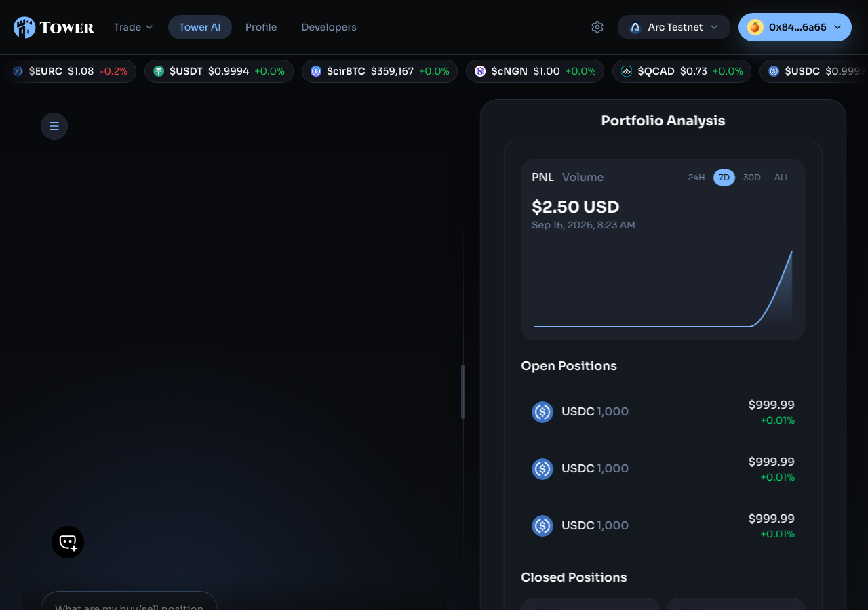
Task: Click the Open Positions heading
Action: pos(569,366)
